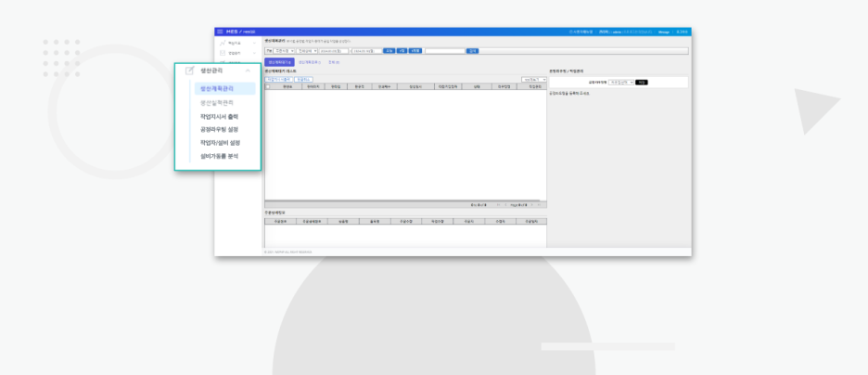Click the 생산관리 menu heading
Screen dimensions: 868x375
pos(211,71)
